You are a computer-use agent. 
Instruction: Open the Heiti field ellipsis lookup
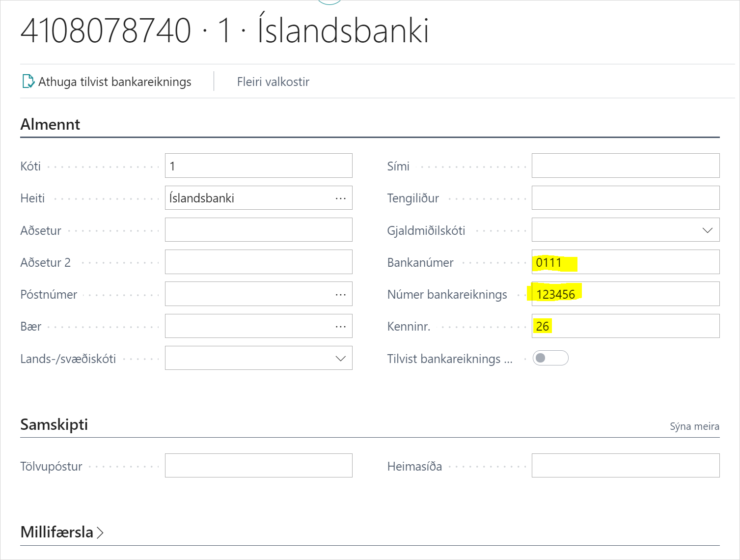[341, 198]
